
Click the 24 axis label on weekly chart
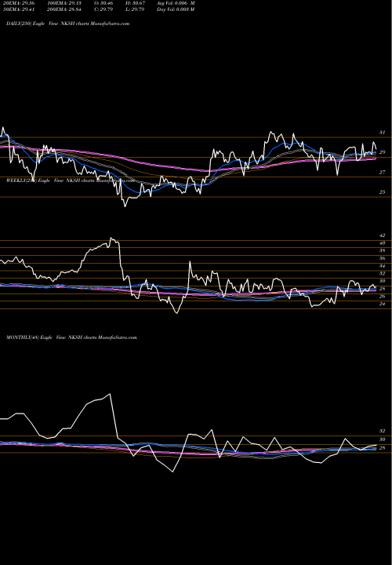[x=383, y=304]
